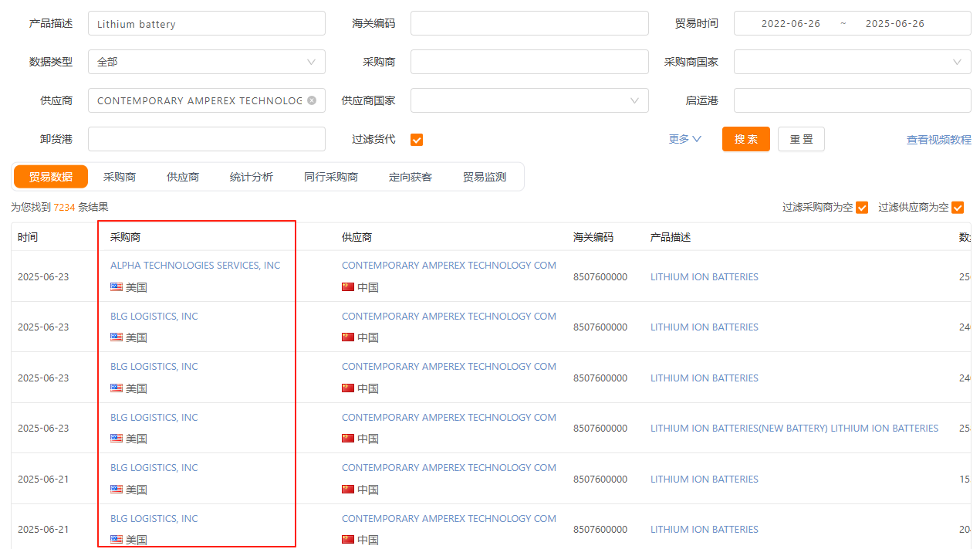Uncheck 过滤供应商为空 checkbox
This screenshot has width=980, height=549.
(958, 208)
